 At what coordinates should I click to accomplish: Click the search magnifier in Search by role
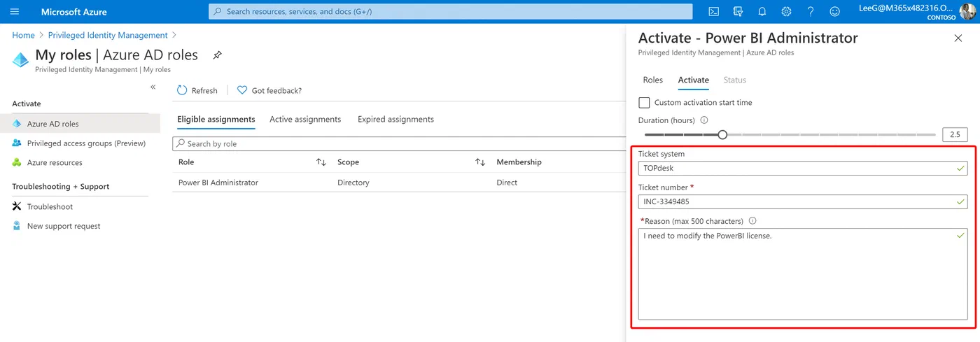(181, 143)
